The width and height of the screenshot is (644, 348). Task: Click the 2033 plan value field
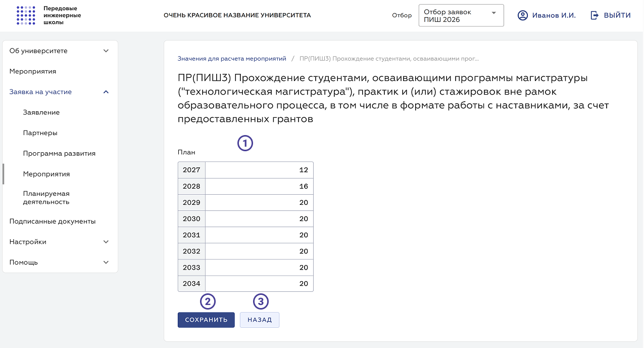259,267
